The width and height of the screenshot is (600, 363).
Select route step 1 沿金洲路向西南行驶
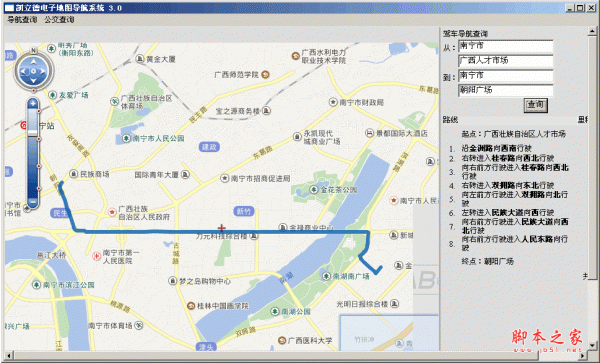point(496,148)
